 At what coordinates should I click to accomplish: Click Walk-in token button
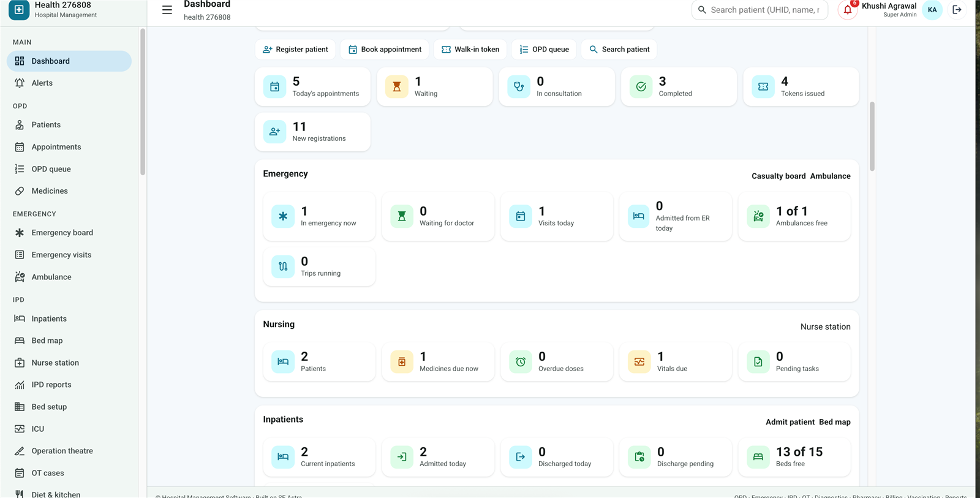[x=470, y=50]
